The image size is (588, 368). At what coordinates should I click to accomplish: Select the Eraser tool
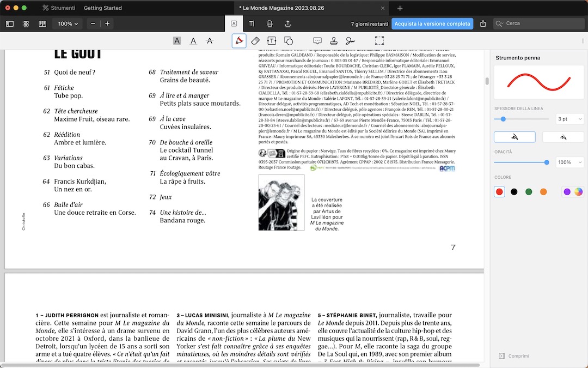(255, 41)
